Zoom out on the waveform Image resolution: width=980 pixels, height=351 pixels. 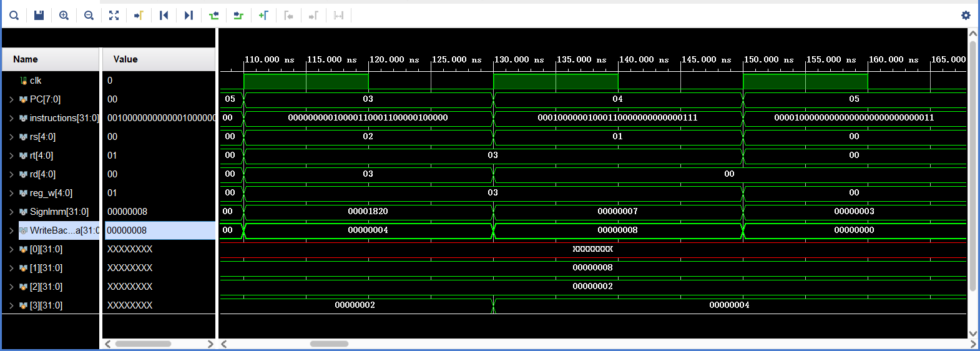[89, 15]
